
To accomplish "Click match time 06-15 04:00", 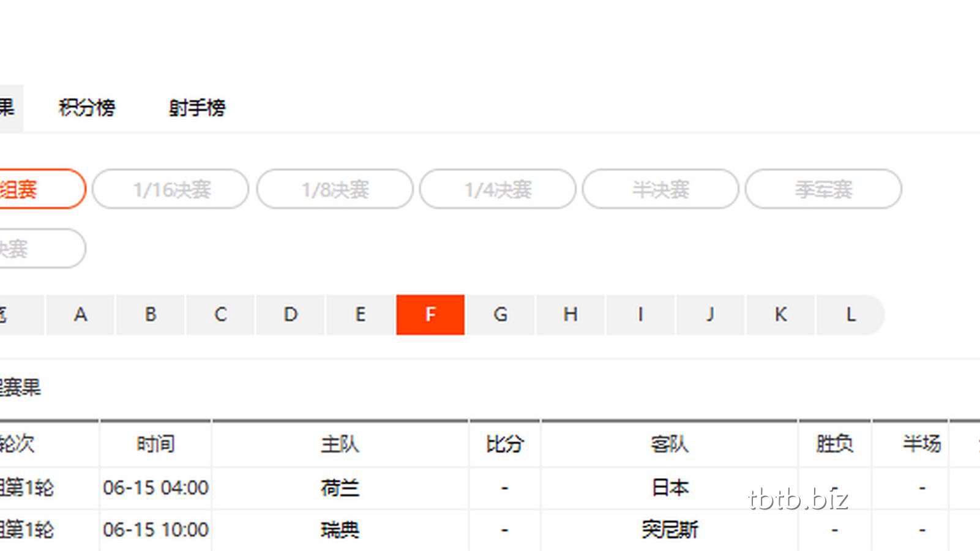I will click(155, 488).
